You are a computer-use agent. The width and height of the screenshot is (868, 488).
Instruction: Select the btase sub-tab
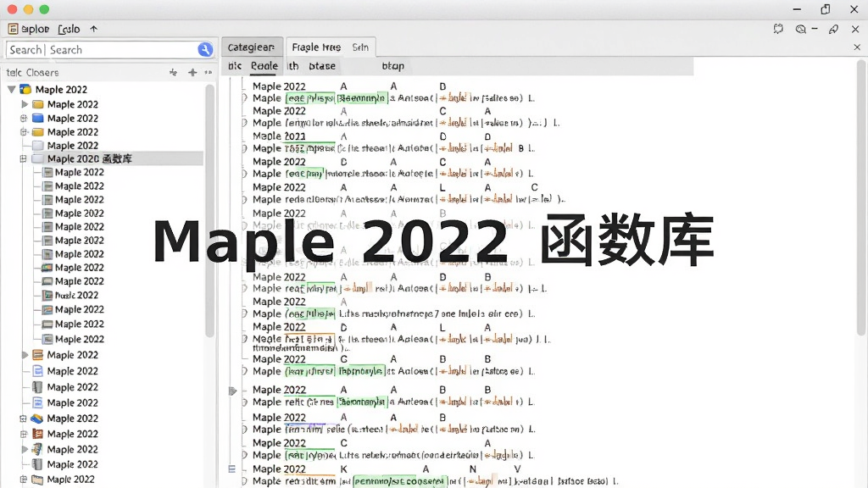[322, 66]
